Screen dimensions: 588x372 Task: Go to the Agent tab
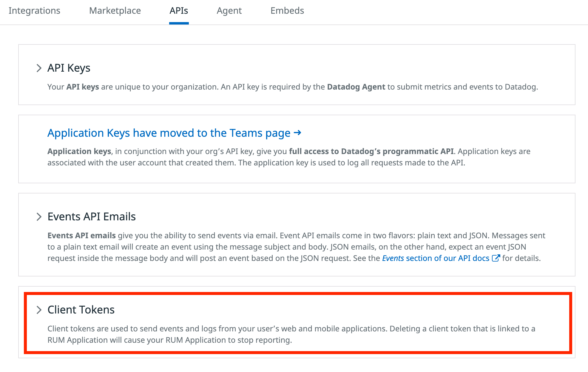[229, 11]
